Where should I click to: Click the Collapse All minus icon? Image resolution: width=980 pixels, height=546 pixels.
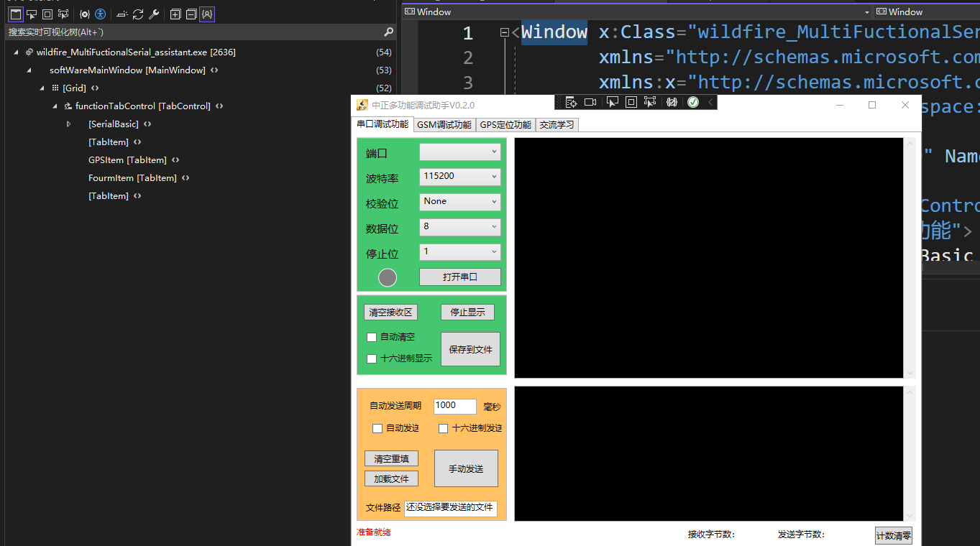pos(191,14)
